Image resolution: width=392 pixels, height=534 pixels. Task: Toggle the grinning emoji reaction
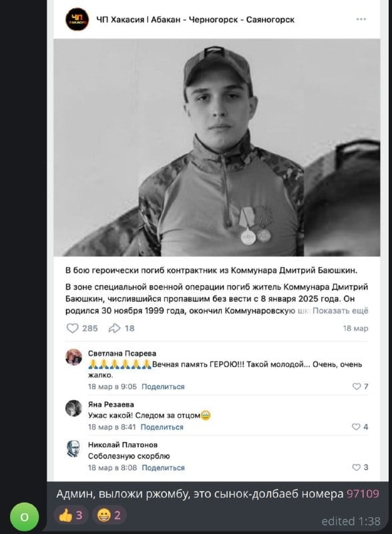pos(109,515)
